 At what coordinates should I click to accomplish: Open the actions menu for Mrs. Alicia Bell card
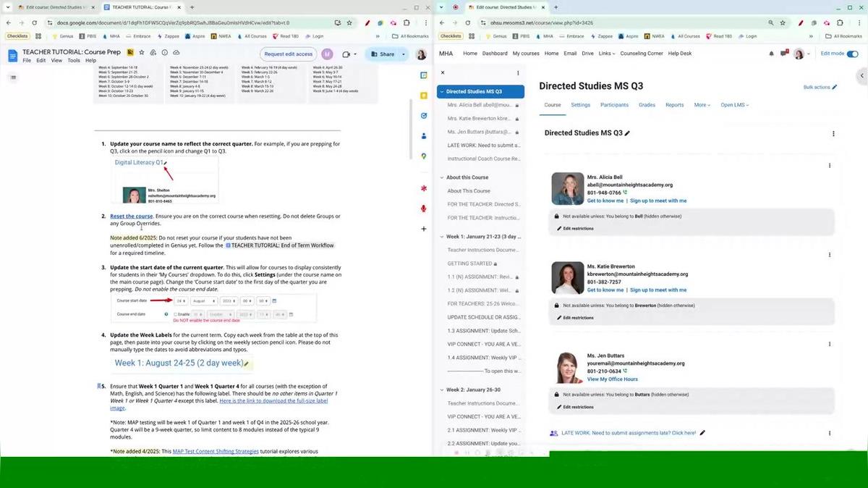tap(829, 165)
